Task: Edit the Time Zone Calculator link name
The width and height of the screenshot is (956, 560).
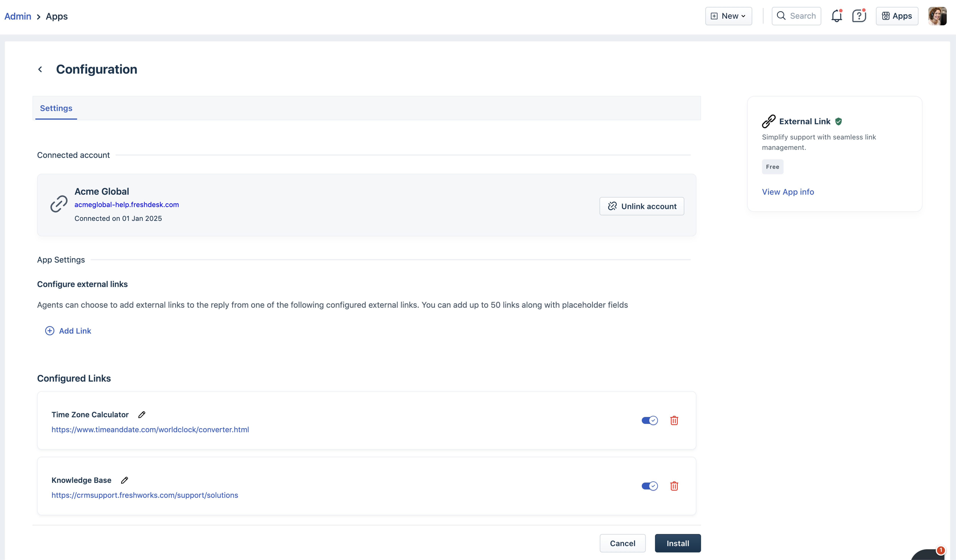Action: pos(142,414)
